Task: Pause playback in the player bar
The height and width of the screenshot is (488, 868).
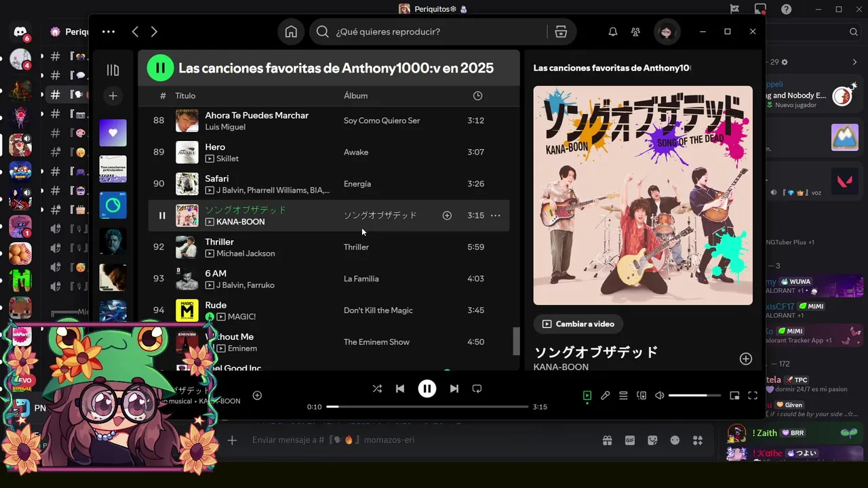Action: (427, 388)
